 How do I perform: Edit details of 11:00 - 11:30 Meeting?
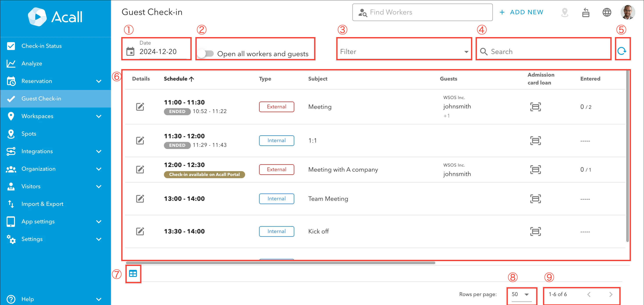140,107
